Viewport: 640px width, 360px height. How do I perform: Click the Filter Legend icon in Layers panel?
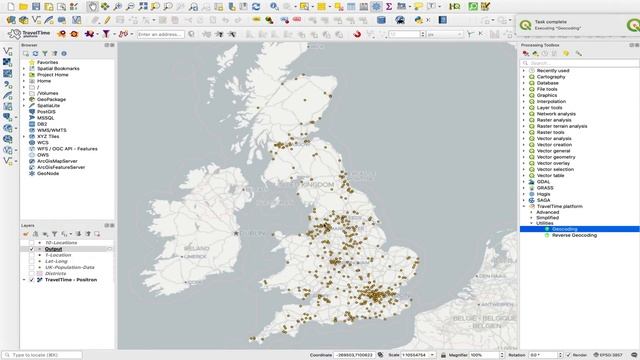click(x=54, y=234)
